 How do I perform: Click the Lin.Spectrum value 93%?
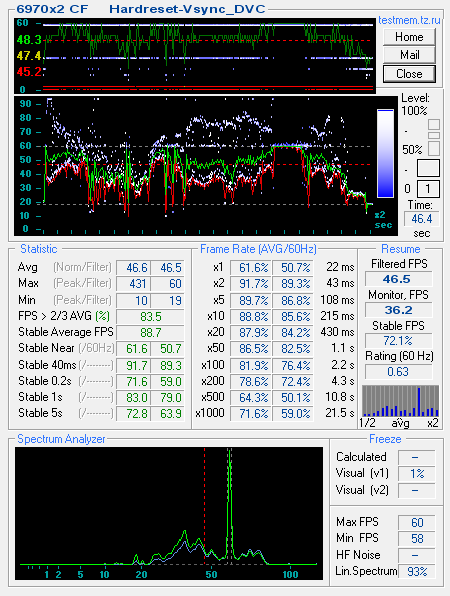tap(416, 571)
